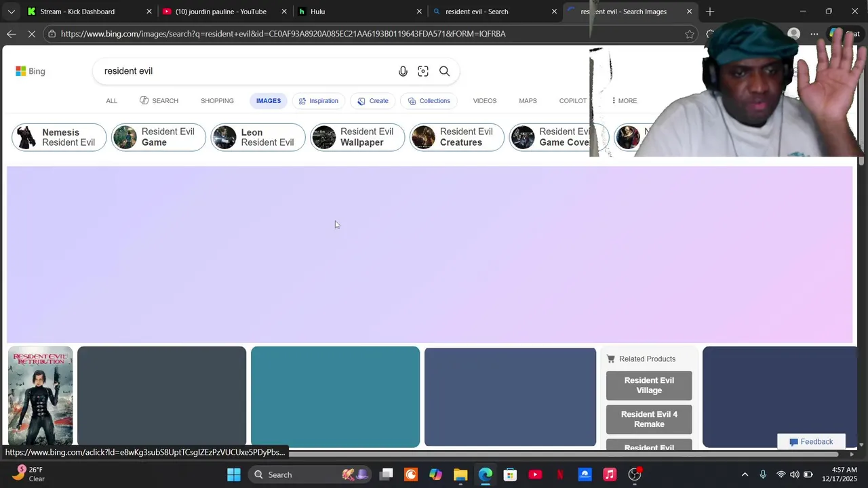Open the teal loading image thumbnail
This screenshot has width=868, height=488.
pyautogui.click(x=335, y=397)
